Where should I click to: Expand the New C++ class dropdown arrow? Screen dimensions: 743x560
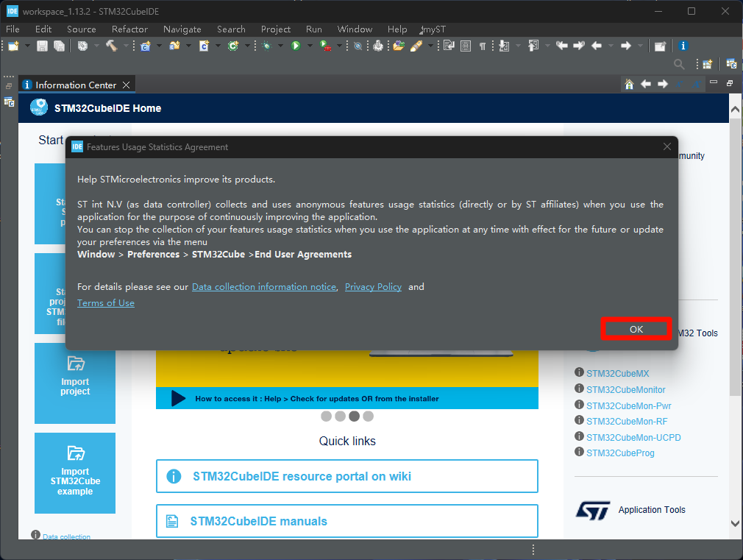click(247, 46)
